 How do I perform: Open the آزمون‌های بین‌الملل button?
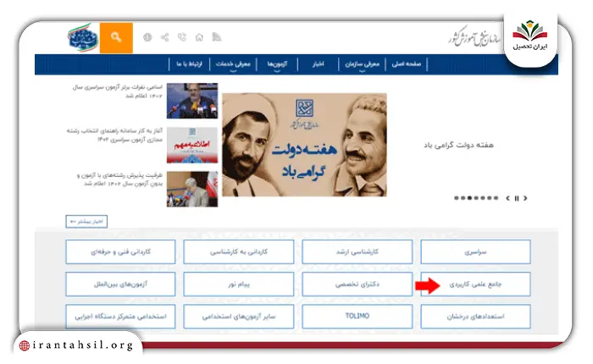coord(120,284)
